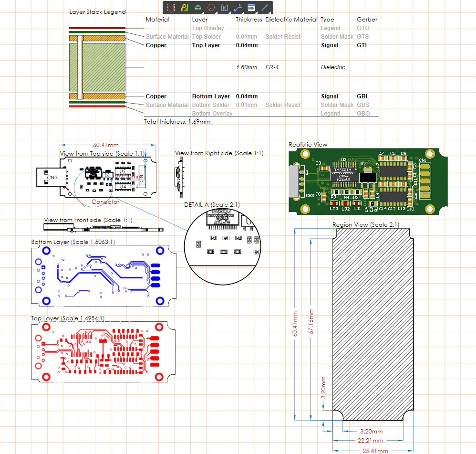Select the DETAIL A circular view

click(223, 246)
